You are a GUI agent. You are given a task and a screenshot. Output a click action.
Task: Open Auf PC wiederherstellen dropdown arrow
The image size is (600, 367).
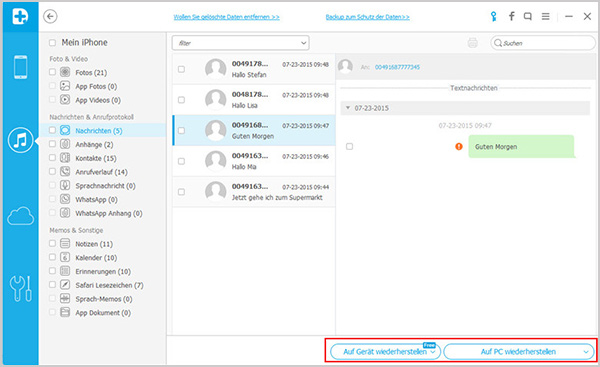585,352
